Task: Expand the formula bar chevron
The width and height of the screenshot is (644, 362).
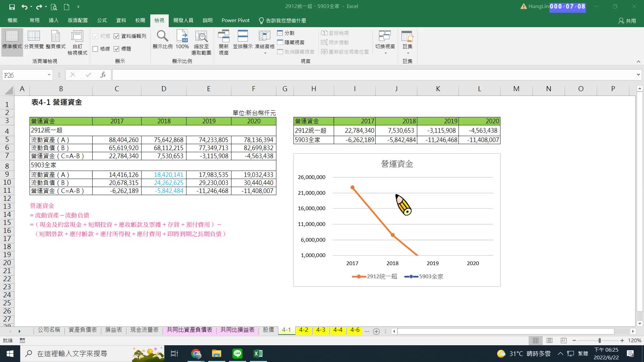Action: (638, 75)
